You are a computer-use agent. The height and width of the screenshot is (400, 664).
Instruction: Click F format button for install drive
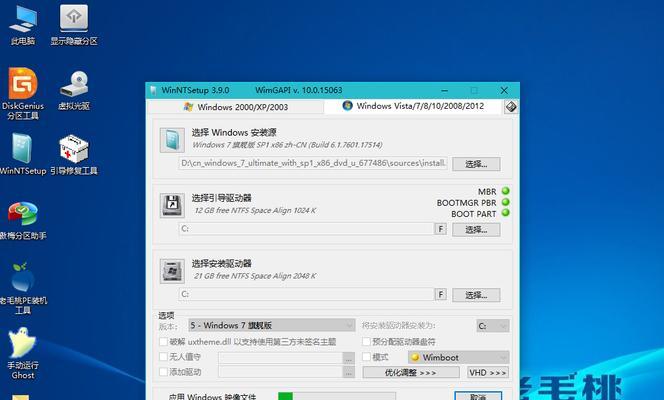(440, 294)
